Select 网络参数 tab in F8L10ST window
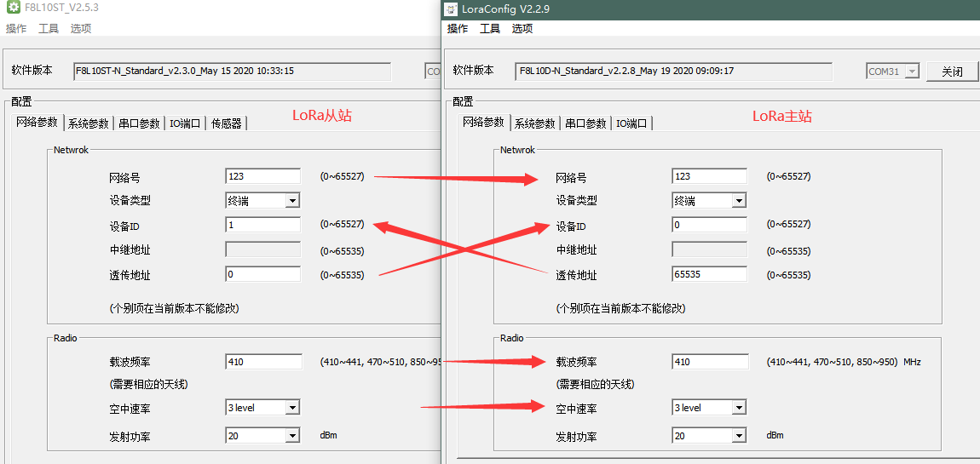Viewport: 980px width, 464px height. pos(37,123)
